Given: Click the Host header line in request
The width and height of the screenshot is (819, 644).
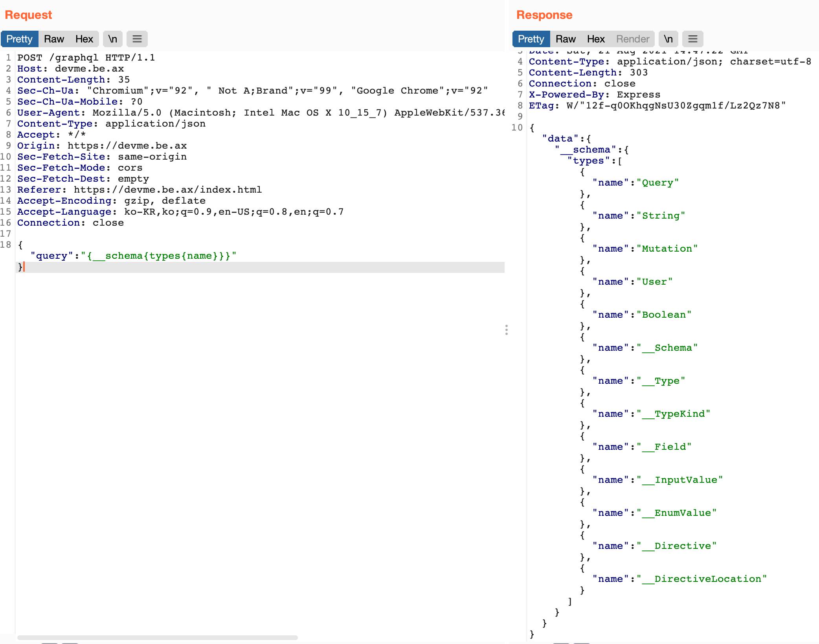Looking at the screenshot, I should (x=70, y=69).
